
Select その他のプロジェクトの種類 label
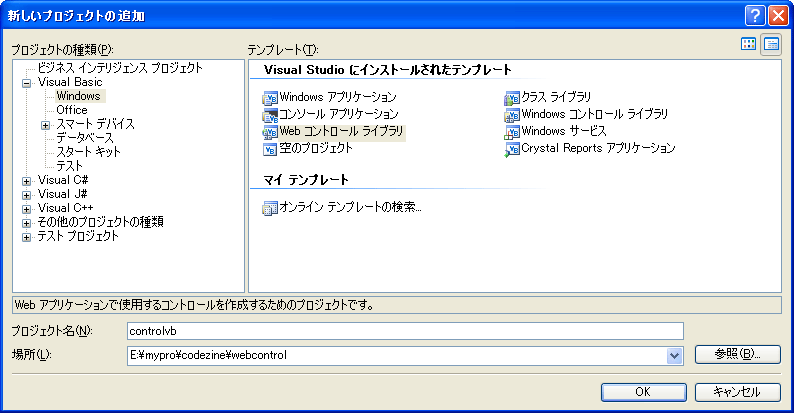(x=100, y=222)
